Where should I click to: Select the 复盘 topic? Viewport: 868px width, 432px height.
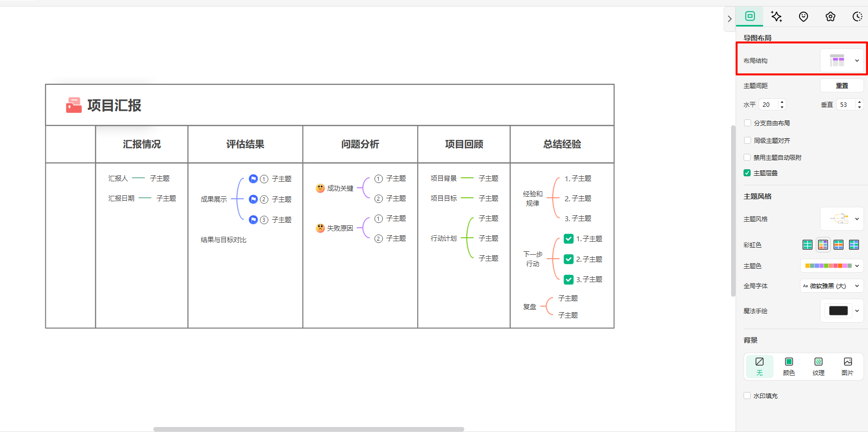click(x=530, y=307)
